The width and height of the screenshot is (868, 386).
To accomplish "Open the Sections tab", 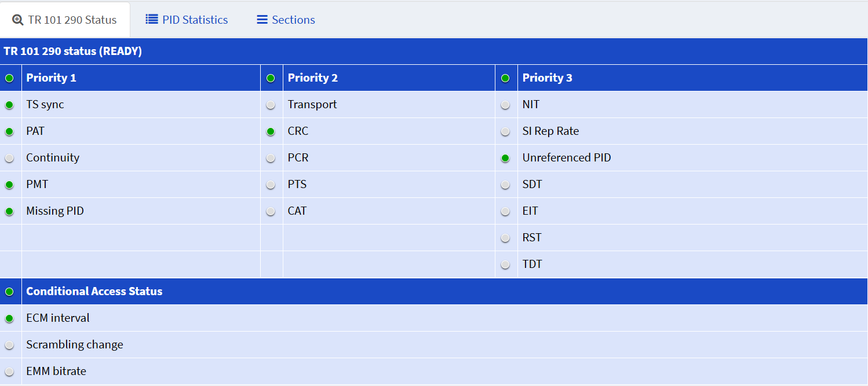I will click(286, 20).
